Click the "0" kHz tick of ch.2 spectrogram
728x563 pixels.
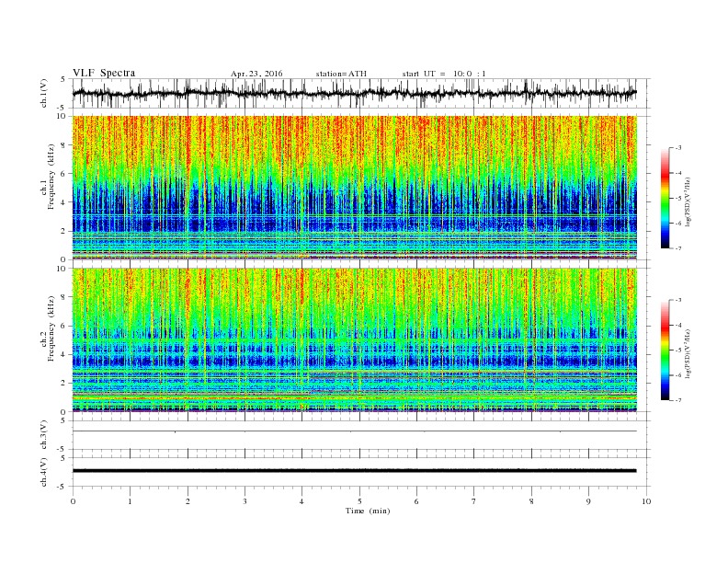(64, 411)
